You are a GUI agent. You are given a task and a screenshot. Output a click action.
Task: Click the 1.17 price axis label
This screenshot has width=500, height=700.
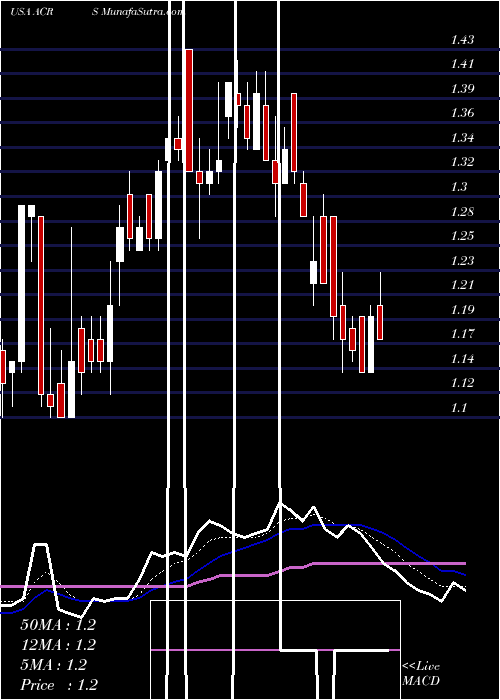(x=462, y=334)
